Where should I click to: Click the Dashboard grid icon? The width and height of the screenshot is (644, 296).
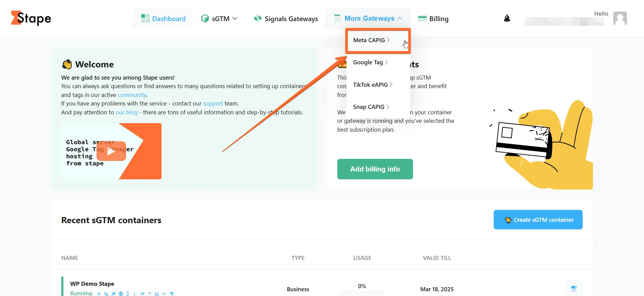click(145, 19)
